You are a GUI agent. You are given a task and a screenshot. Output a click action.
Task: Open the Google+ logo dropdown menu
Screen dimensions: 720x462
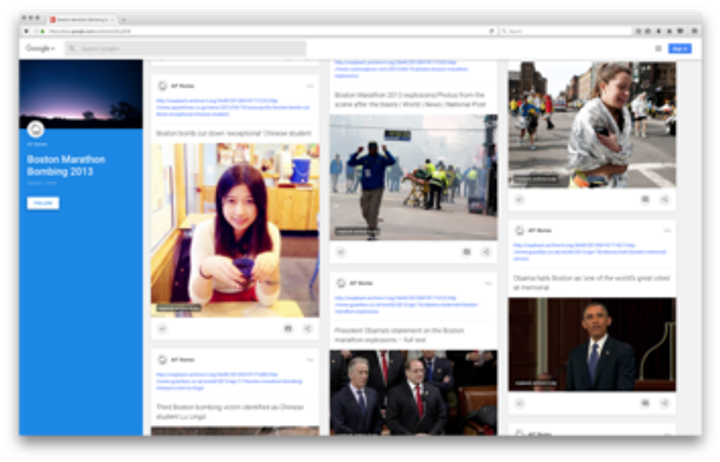(40, 48)
